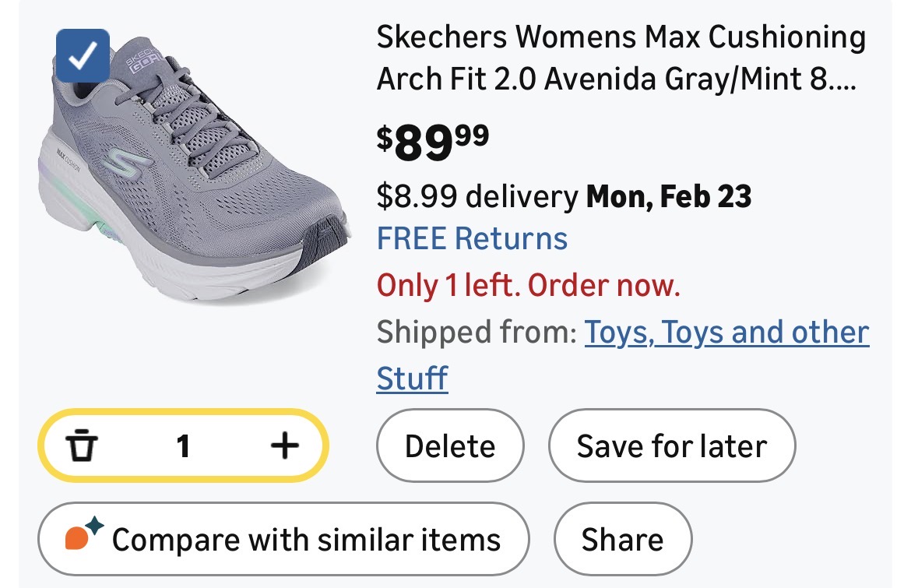Open the Skechers Womens Max Cushioning product title
The height and width of the screenshot is (588, 911).
pyautogui.click(x=621, y=58)
